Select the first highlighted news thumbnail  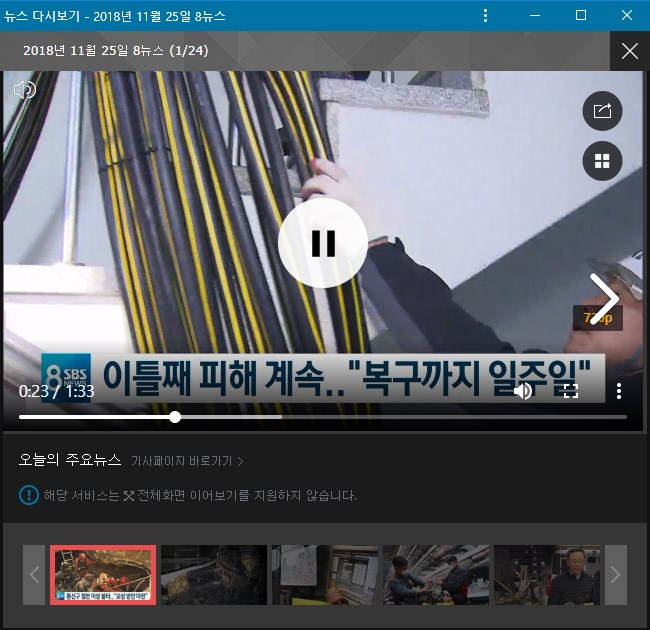click(x=103, y=575)
